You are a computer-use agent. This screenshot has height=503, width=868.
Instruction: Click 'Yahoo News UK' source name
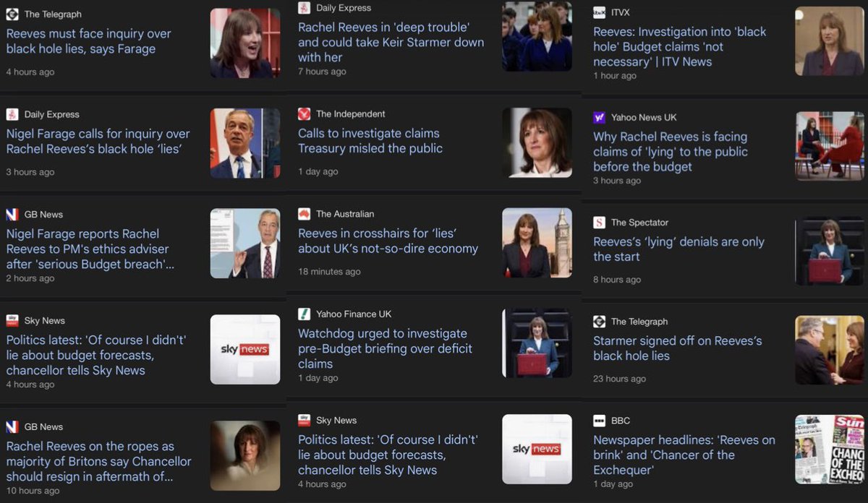[x=644, y=117]
